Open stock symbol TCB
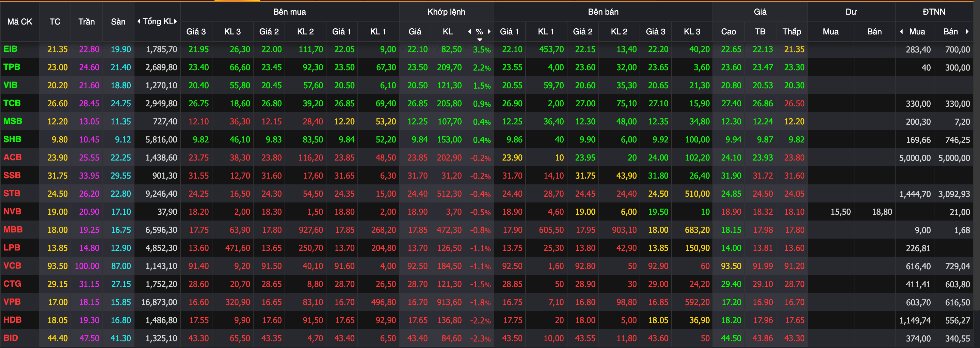 click(x=12, y=103)
